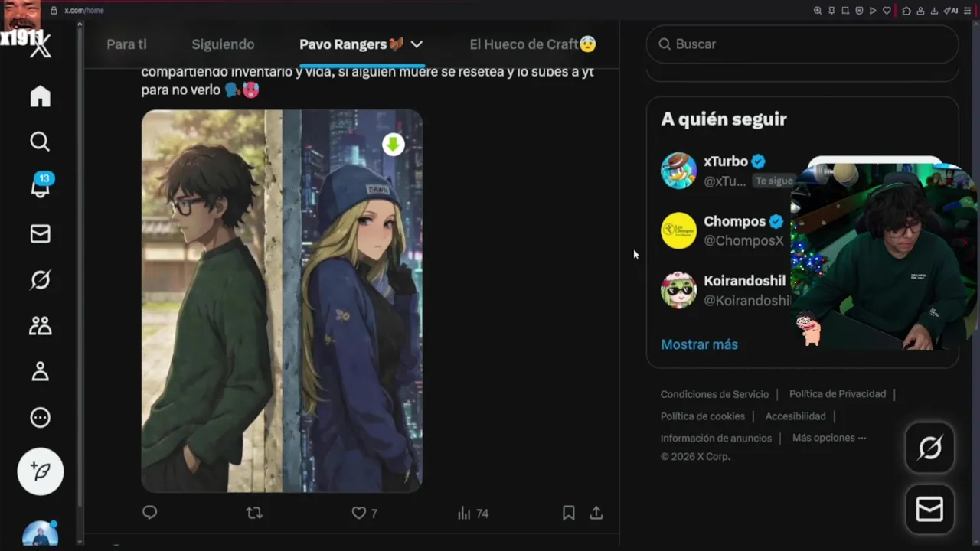The image size is (980, 551).
Task: Click the "@ChomposX" handle text
Action: coord(743,240)
